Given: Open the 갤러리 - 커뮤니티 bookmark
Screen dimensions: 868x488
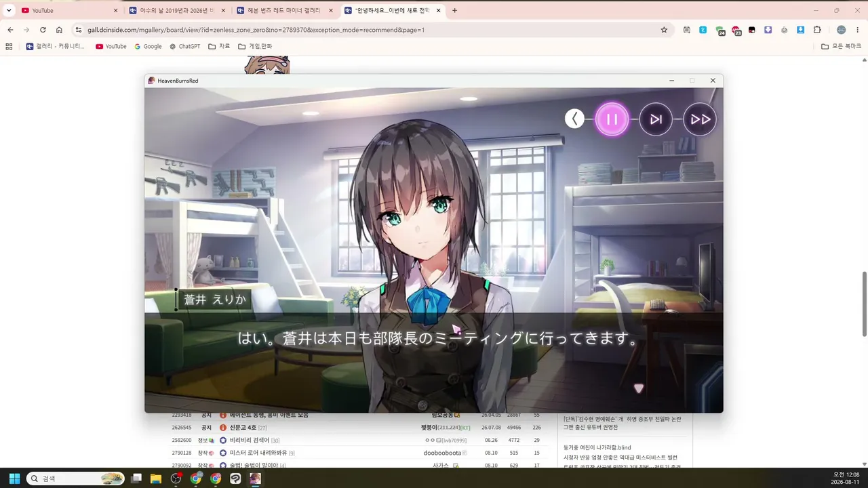Looking at the screenshot, I should (56, 46).
